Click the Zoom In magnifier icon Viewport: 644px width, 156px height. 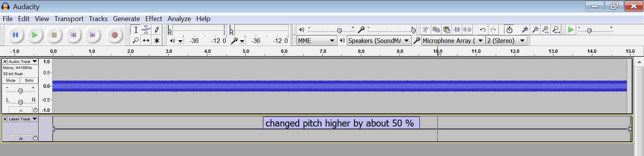click(x=525, y=30)
